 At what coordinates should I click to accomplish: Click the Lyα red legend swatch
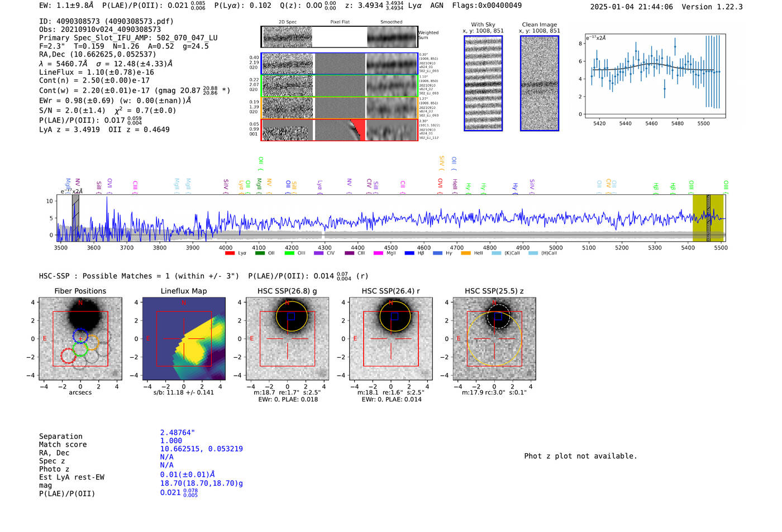(x=230, y=253)
